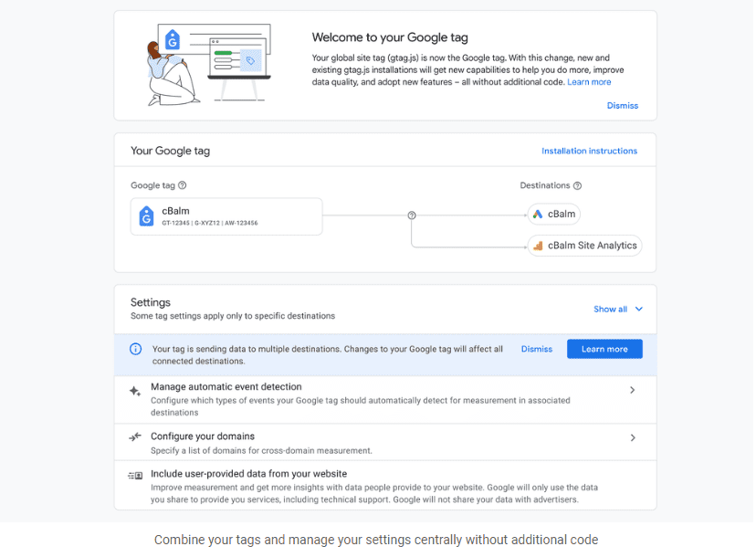
Task: Dismiss the multiple destinations notice
Action: click(x=537, y=349)
